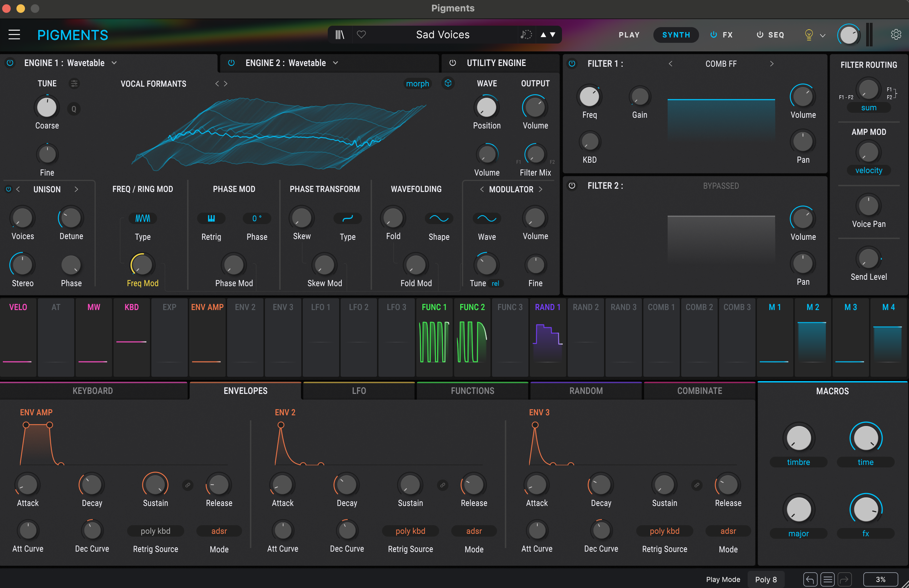Viewport: 909px width, 588px height.
Task: Toggle Filter 1 power button
Action: (x=572, y=64)
